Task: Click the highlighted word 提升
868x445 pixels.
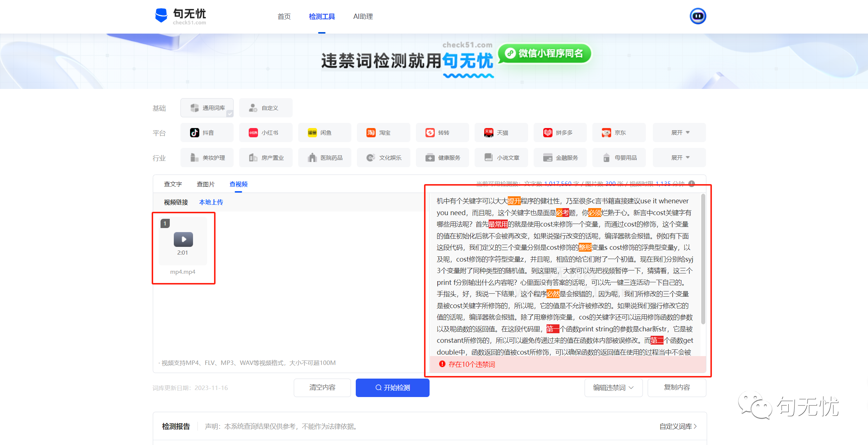Action: (x=514, y=201)
